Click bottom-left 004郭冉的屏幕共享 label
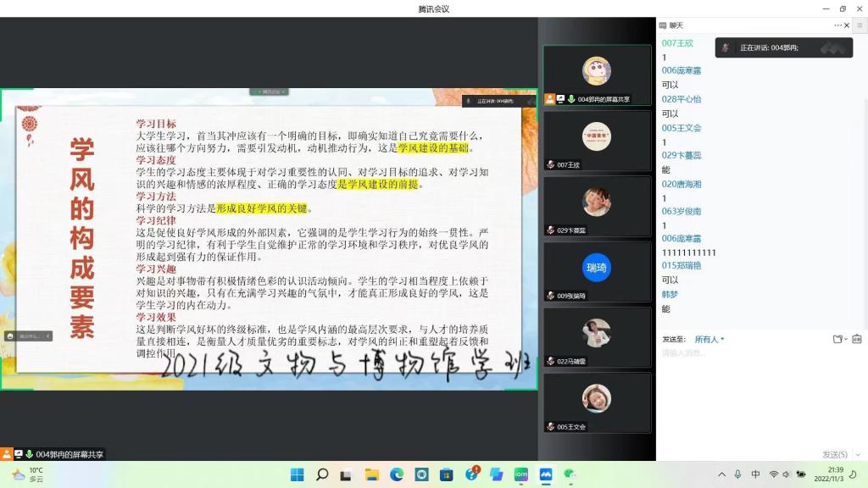This screenshot has height=488, width=868. [x=70, y=454]
